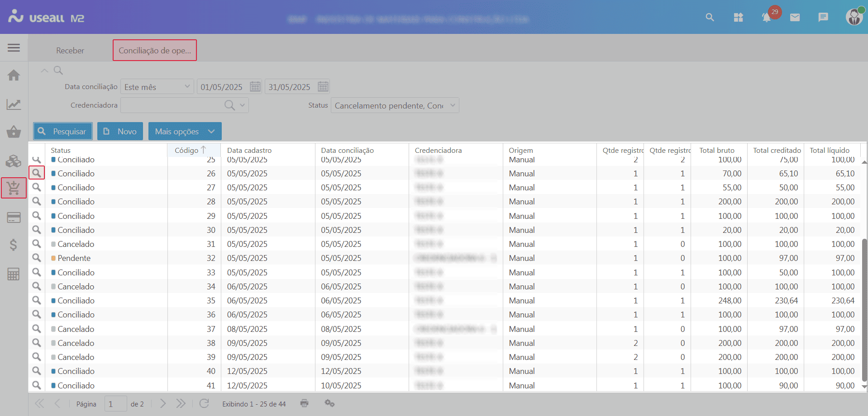This screenshot has height=416, width=868.
Task: View details of record code 26
Action: click(37, 173)
